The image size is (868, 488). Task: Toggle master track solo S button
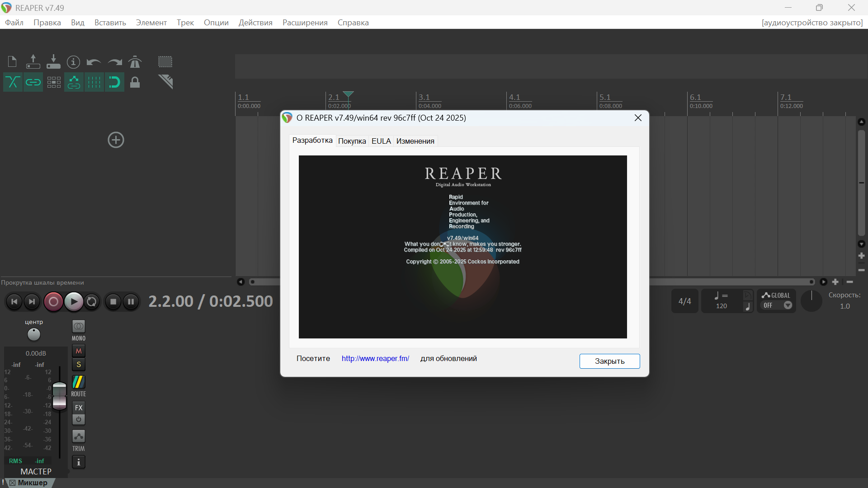[79, 365]
